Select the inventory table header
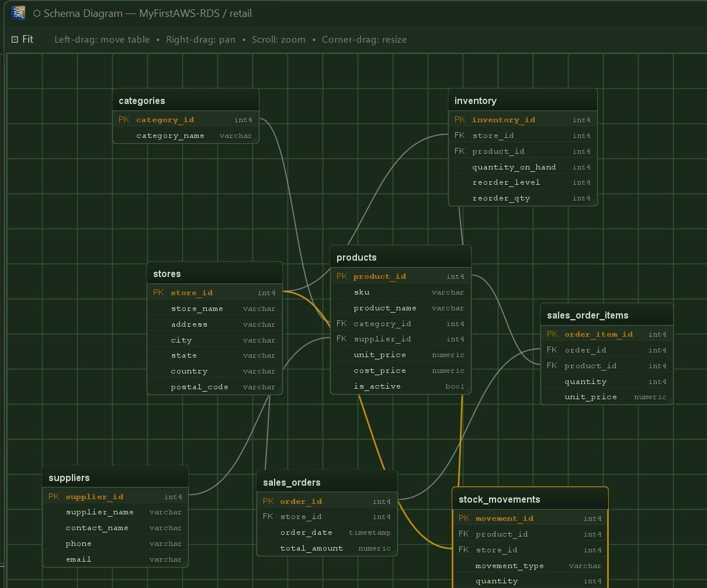The height and width of the screenshot is (588, 707). click(x=522, y=101)
